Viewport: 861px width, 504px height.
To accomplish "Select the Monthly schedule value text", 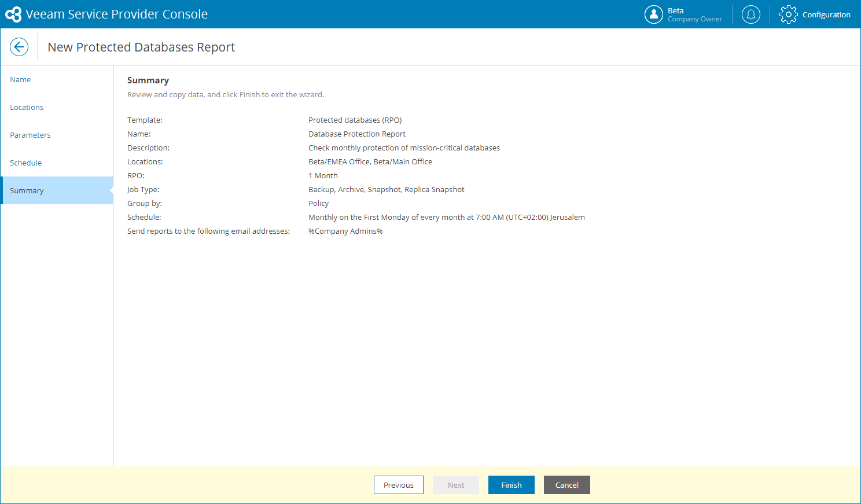I will [x=447, y=217].
